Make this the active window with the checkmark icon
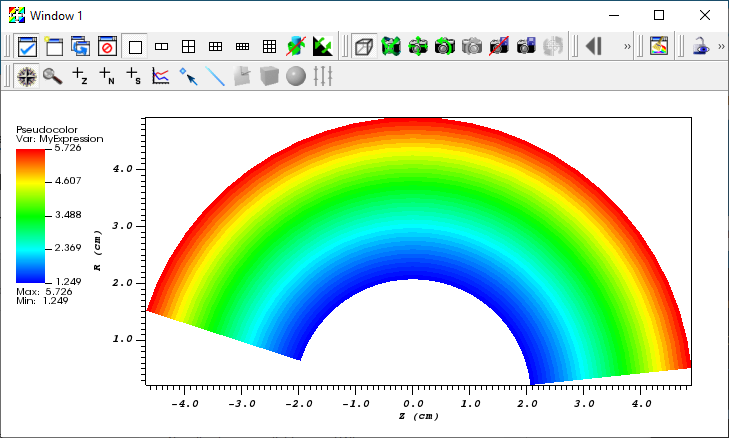This screenshot has height=438, width=729. (27, 46)
